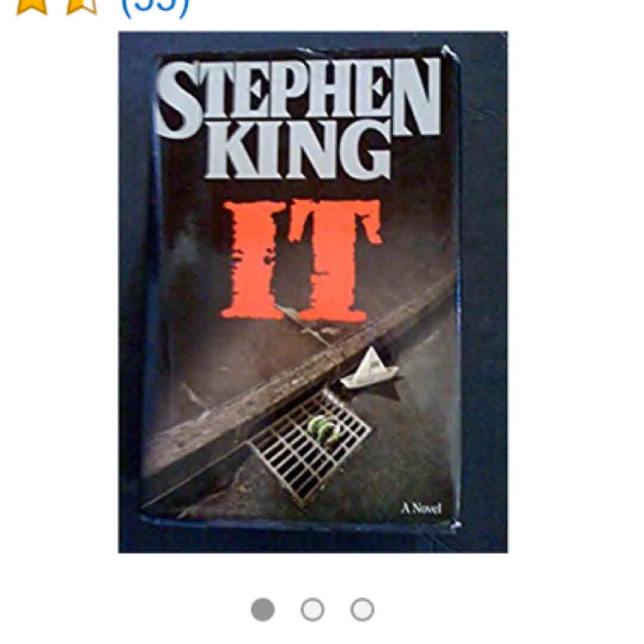This screenshot has height=644, width=644.
Task: Click the letter I of the title
Action: pyautogui.click(x=253, y=259)
